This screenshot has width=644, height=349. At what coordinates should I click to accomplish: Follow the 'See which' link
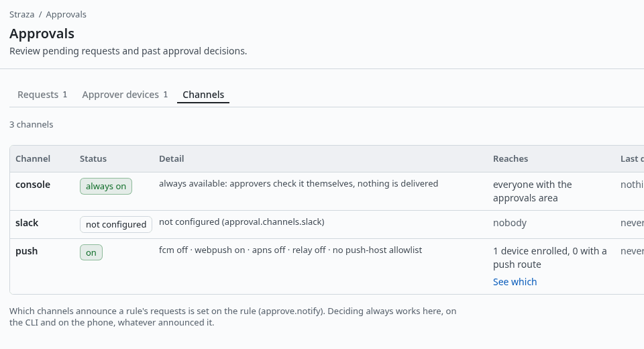point(515,282)
